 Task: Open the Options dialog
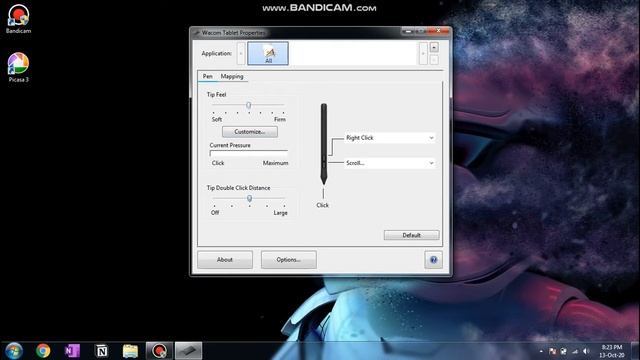click(x=289, y=260)
